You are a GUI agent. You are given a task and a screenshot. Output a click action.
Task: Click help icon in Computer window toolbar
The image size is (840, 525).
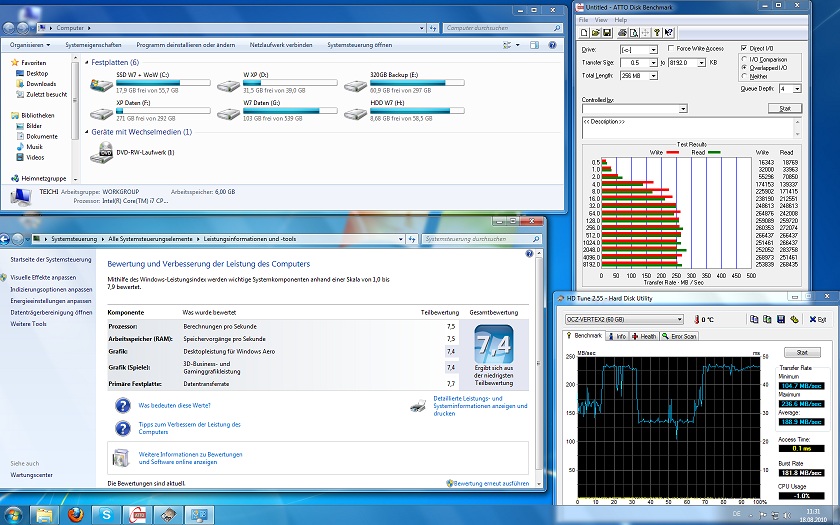pos(552,45)
